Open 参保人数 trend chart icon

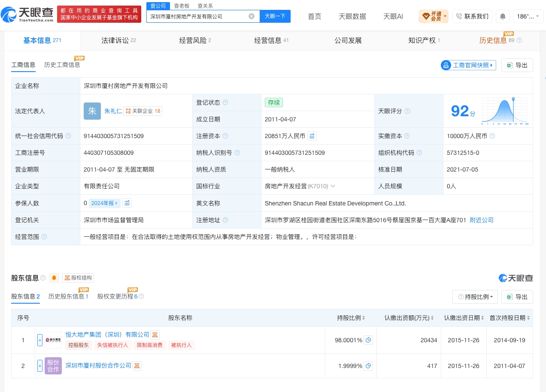tap(127, 203)
